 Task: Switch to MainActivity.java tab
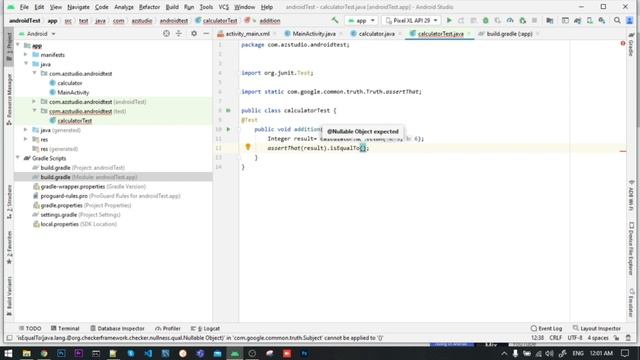click(x=314, y=34)
